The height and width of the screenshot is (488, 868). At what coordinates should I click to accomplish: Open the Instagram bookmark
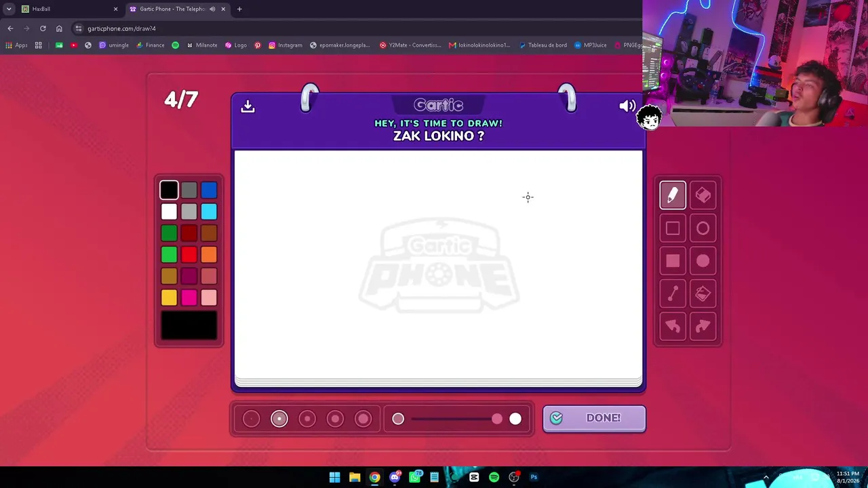click(285, 45)
